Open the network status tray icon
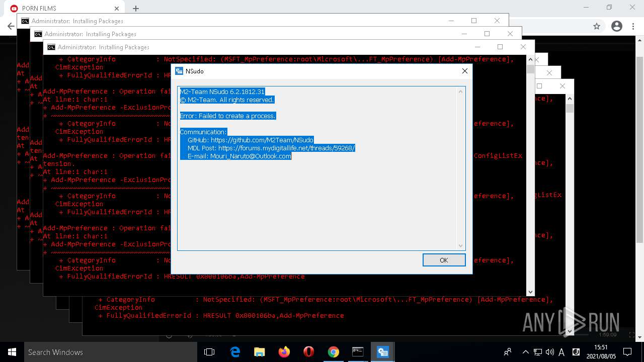This screenshot has width=644, height=362. [x=538, y=352]
